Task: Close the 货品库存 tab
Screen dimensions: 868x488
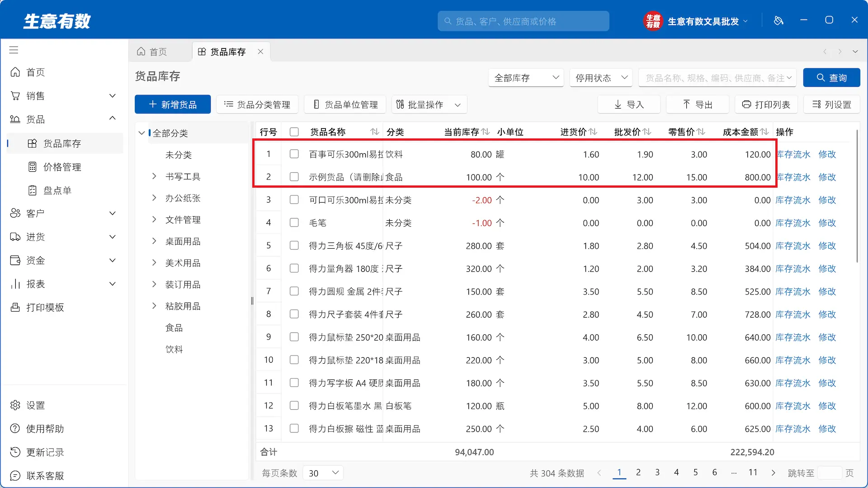Action: coord(260,52)
